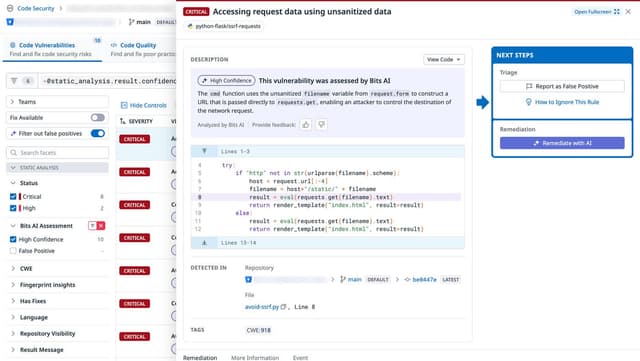Uncheck the High status checkbox
The height and width of the screenshot is (361, 640).
13,208
